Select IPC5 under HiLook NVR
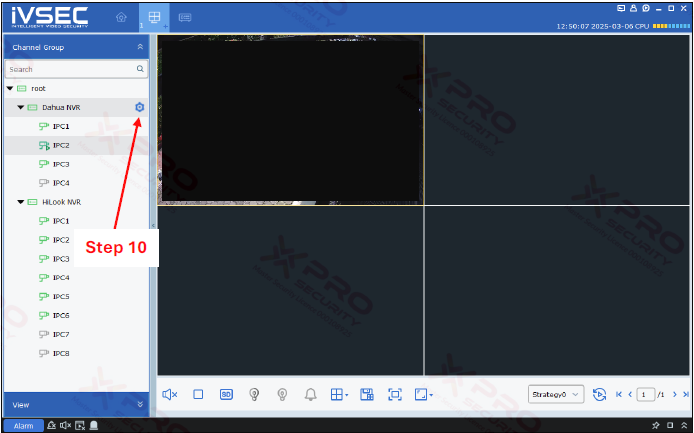694x433 pixels. click(x=61, y=297)
